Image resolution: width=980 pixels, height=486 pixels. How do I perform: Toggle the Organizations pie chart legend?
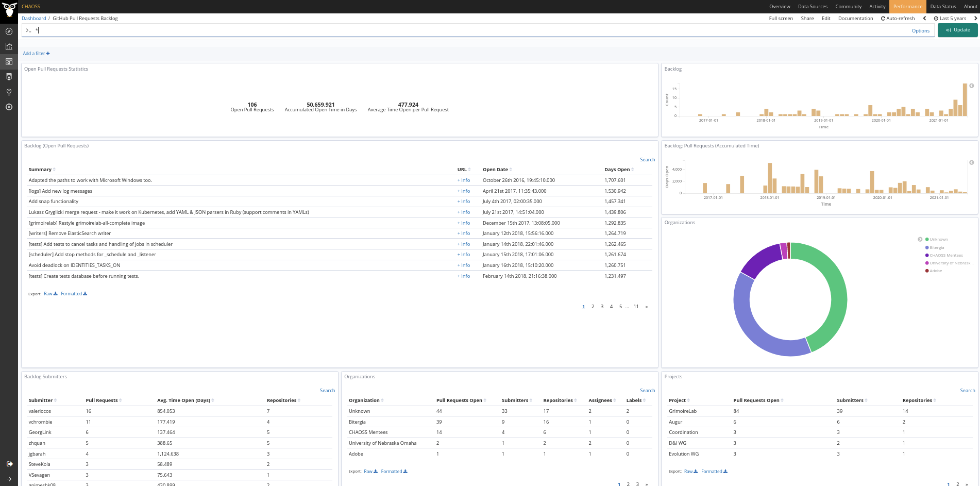click(920, 239)
